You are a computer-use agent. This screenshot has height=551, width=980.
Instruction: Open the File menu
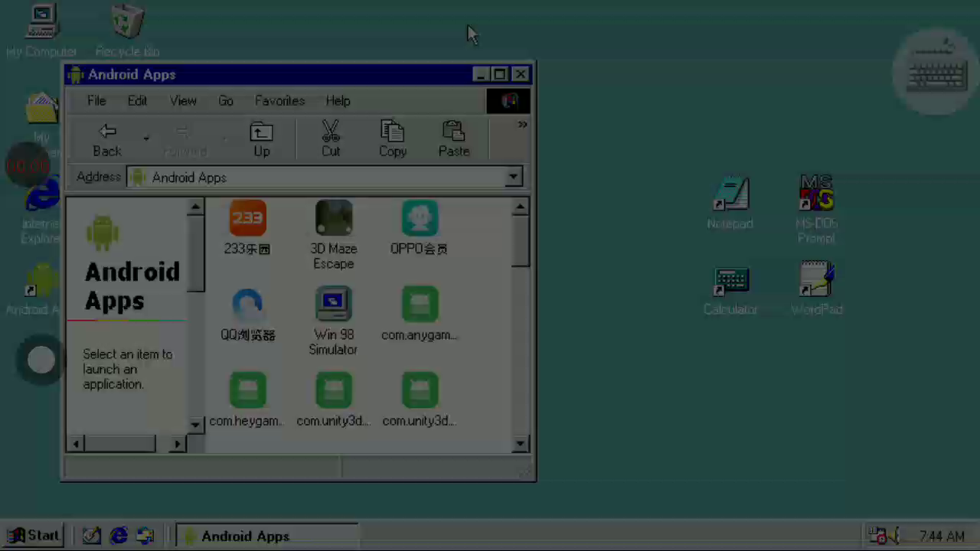(96, 101)
